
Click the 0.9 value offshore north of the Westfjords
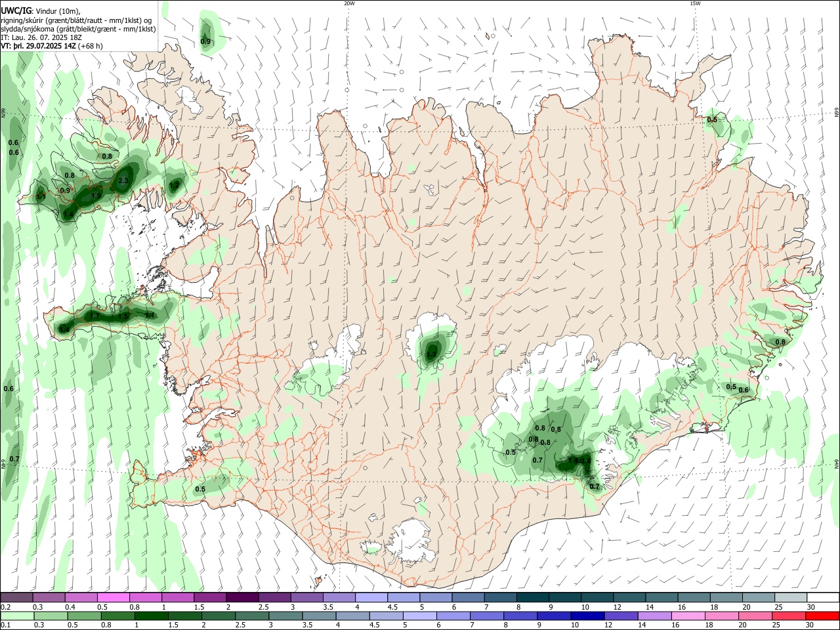tap(205, 41)
